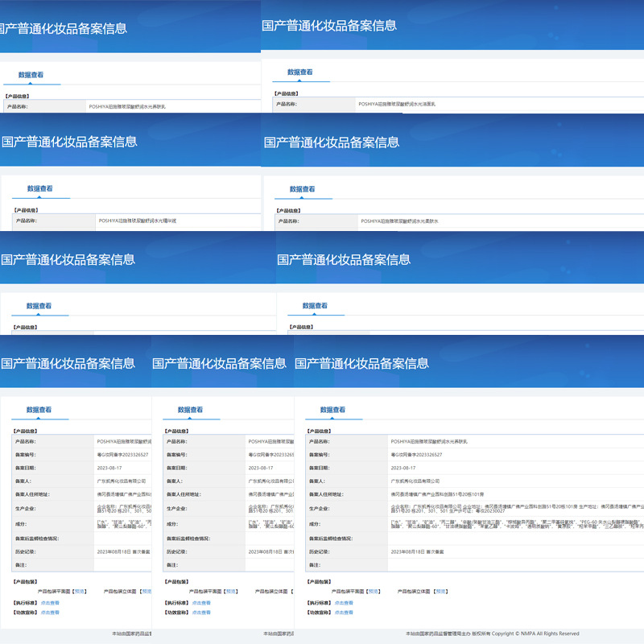
Task: Click 预览 for 产品包装平面图 in middle bottom panel
Action: pyautogui.click(x=231, y=592)
